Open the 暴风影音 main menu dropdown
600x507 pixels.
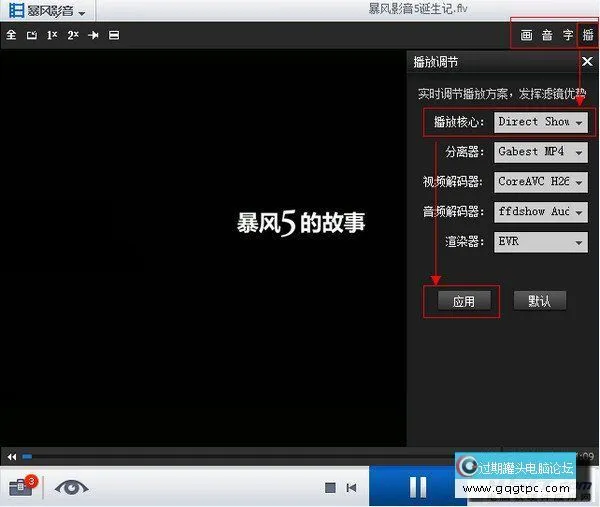47,11
